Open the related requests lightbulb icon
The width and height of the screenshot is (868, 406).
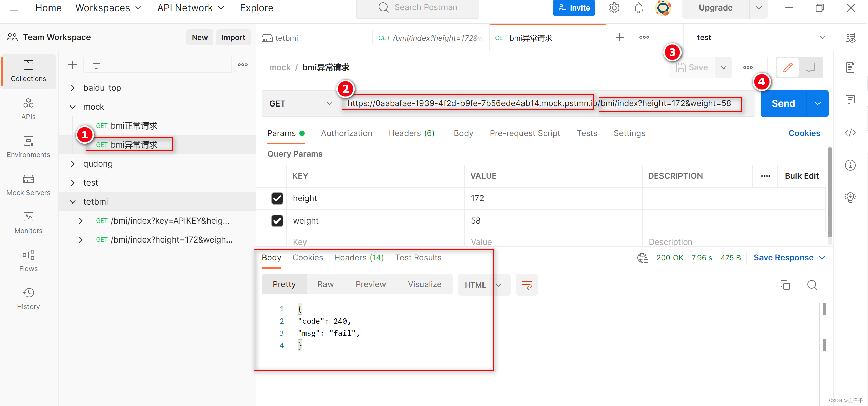(x=850, y=197)
